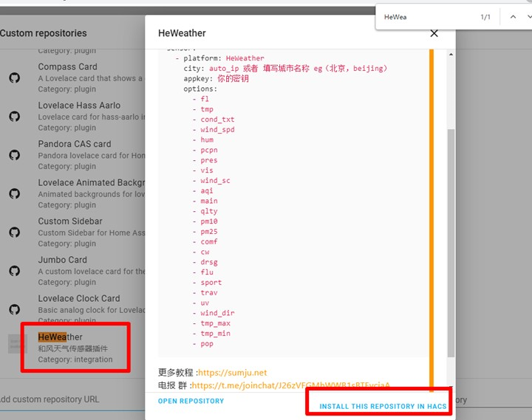This screenshot has width=532, height=420.
Task: Select Compass Card in custom repositories
Action: (72, 78)
